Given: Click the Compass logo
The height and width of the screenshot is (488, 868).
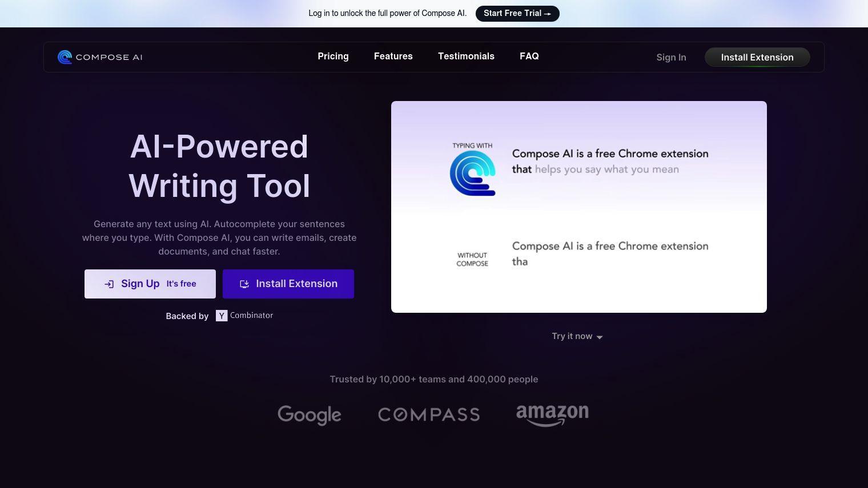Looking at the screenshot, I should pyautogui.click(x=429, y=414).
